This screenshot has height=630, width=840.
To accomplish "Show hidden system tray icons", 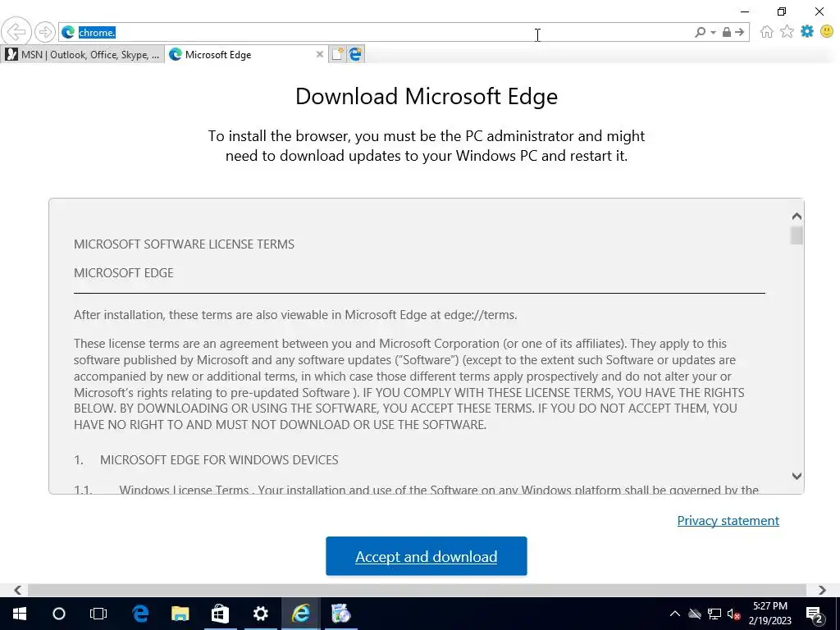I will point(675,614).
